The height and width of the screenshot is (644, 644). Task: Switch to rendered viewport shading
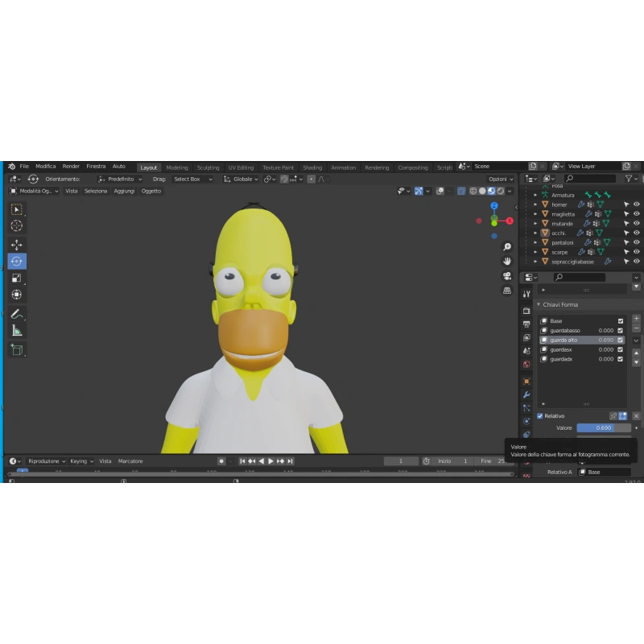500,191
